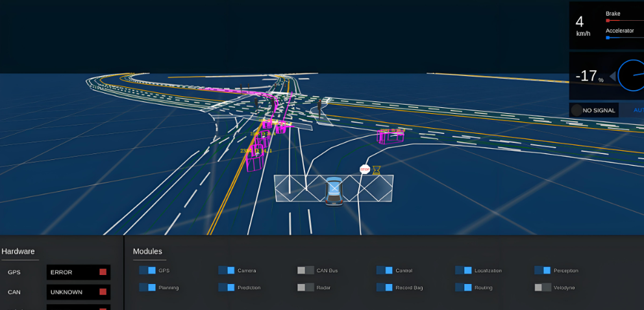Click the 4 km/h speed readout
The height and width of the screenshot is (310, 644).
pos(580,23)
